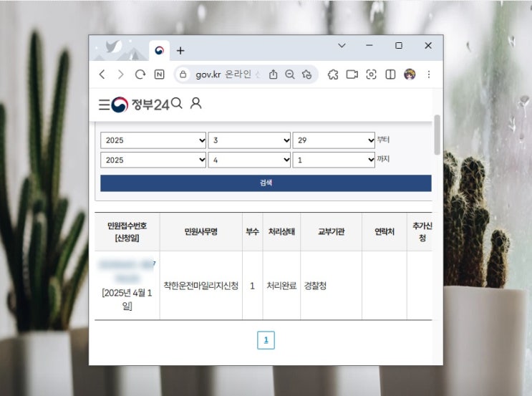Screen dimensions: 532x396
Task: Open the browser profile avatar
Action: click(x=410, y=74)
